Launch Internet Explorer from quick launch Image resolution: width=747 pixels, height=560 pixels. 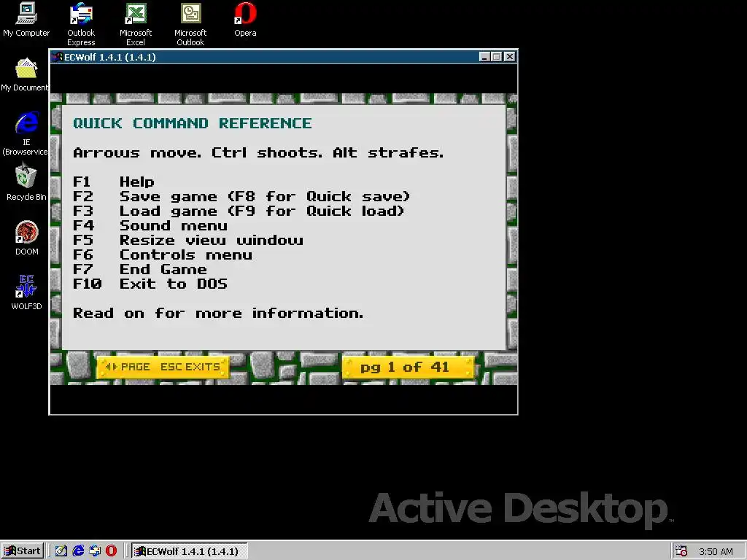78,551
